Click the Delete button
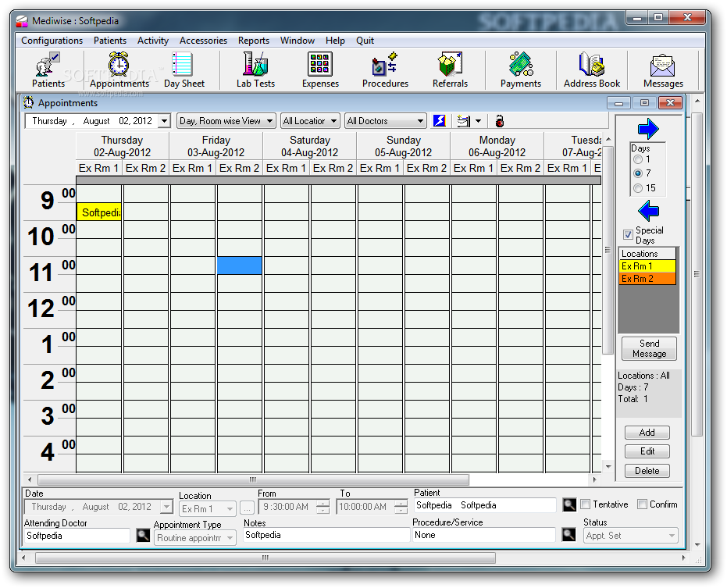727x588 pixels. [x=647, y=471]
